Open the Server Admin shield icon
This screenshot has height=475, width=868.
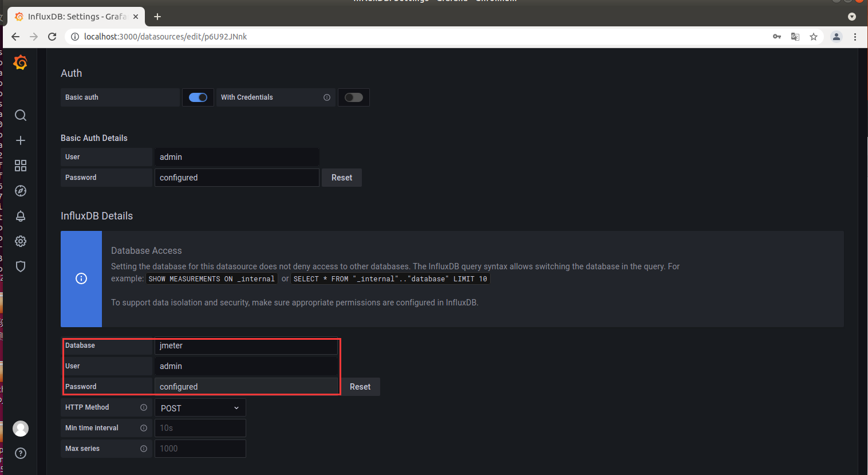[21, 266]
